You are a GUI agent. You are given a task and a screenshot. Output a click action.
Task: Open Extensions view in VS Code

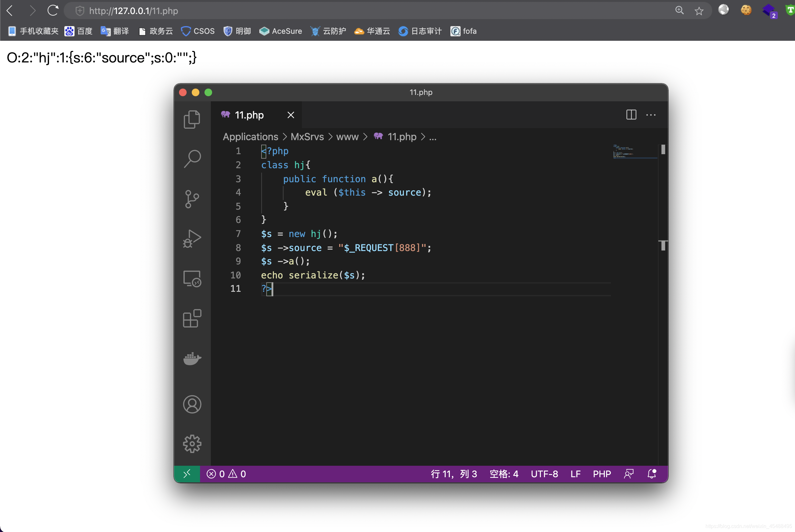coord(192,318)
